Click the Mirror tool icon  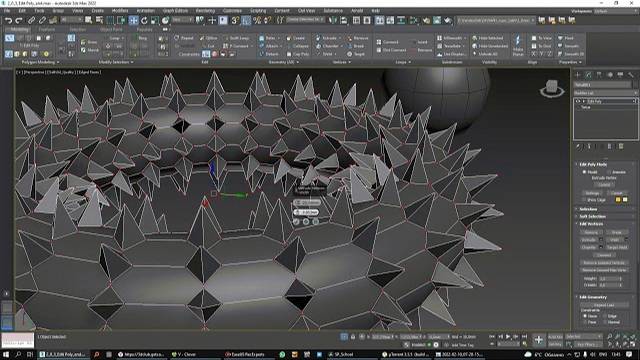(333, 20)
